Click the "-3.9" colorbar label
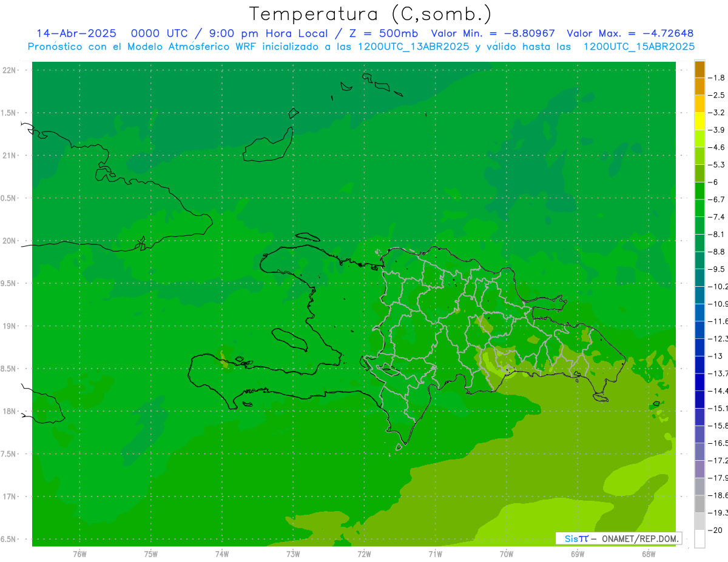 coord(716,130)
